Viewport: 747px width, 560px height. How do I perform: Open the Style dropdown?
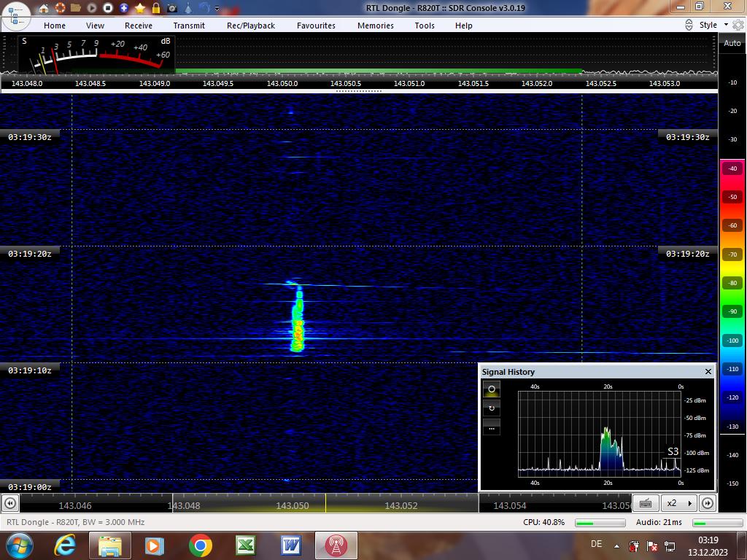pos(713,25)
